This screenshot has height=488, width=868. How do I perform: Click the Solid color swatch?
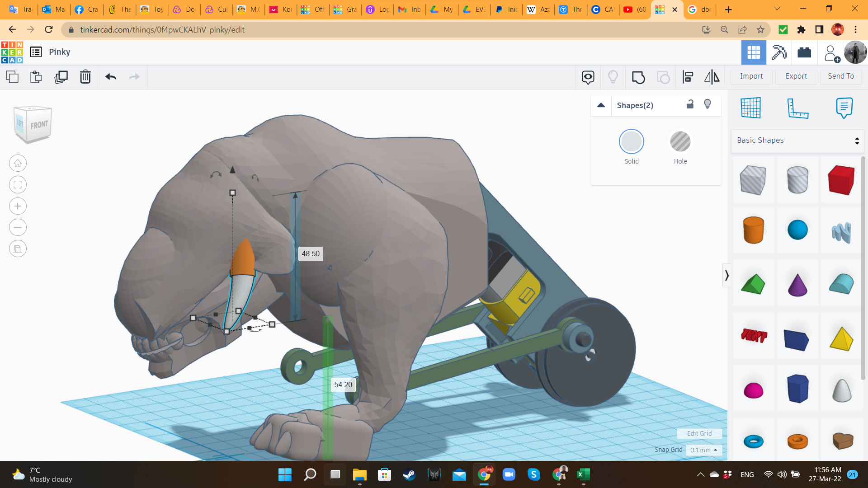click(631, 142)
